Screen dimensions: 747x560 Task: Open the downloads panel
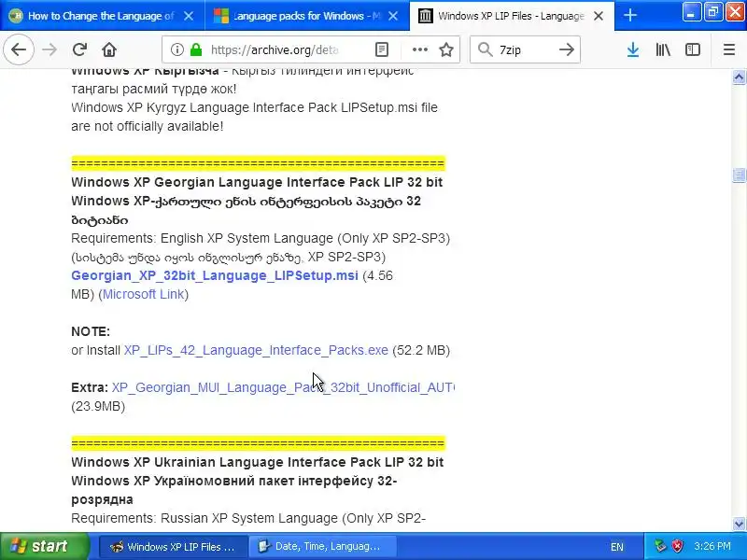(633, 49)
